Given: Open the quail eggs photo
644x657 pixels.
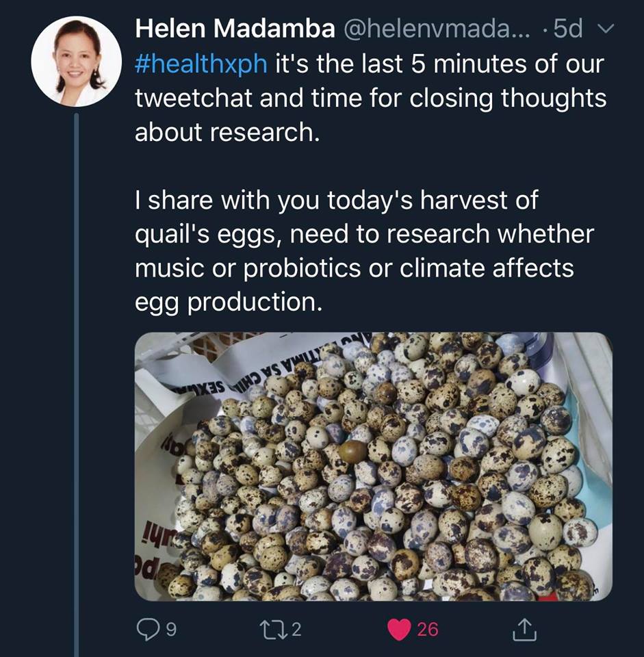Looking at the screenshot, I should point(373,467).
